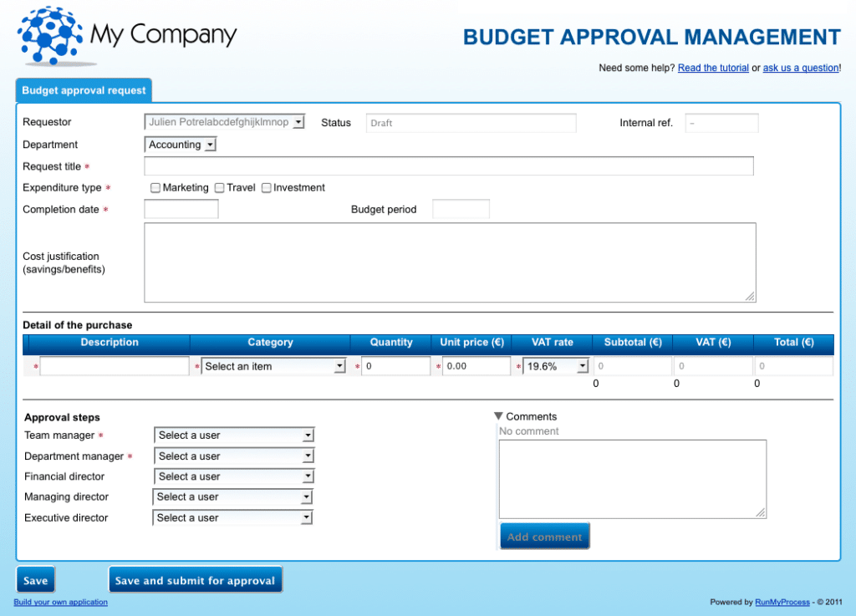Image resolution: width=856 pixels, height=616 pixels.
Task: Click the BUDGET APPROVAL MANAGEMENT title
Action: pos(652,37)
